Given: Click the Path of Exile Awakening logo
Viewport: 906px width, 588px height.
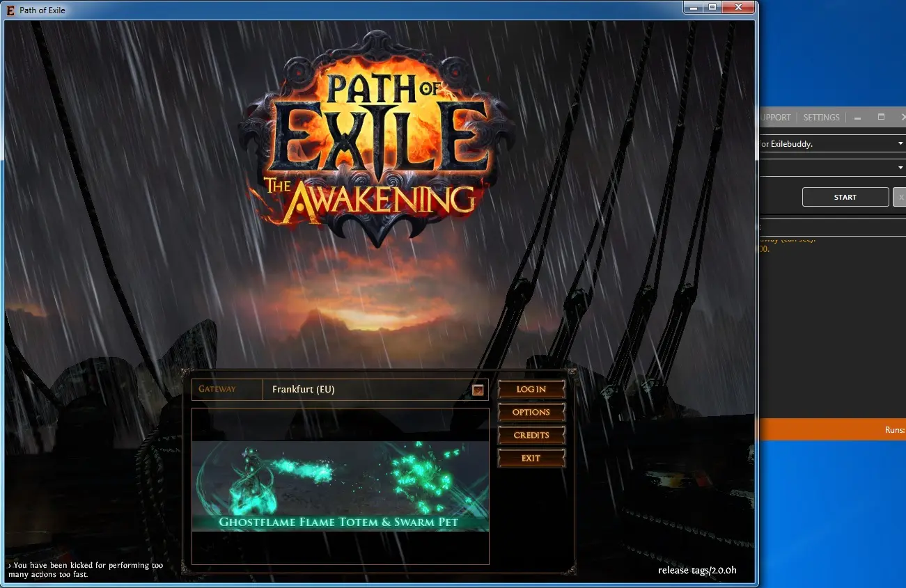Looking at the screenshot, I should (x=376, y=139).
